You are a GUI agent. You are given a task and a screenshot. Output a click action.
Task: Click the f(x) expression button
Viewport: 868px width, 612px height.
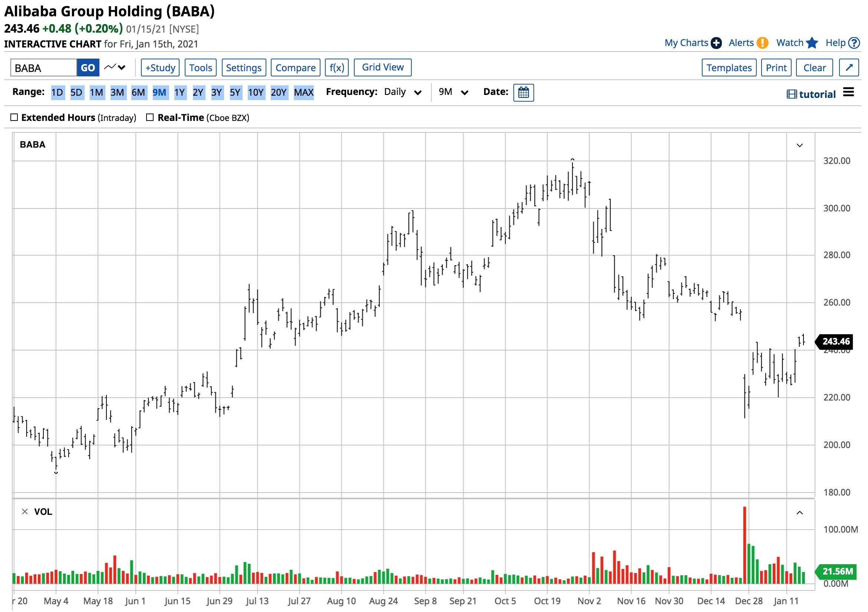click(x=337, y=68)
